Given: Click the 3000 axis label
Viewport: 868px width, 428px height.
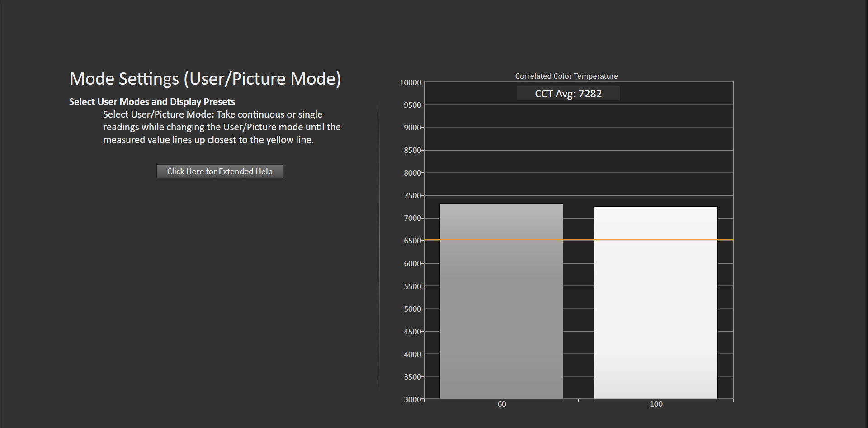Looking at the screenshot, I should point(412,399).
